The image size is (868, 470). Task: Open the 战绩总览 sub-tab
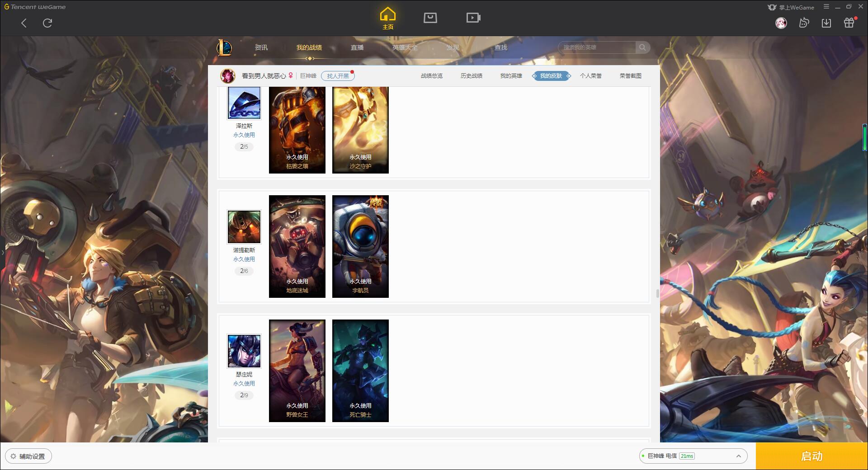click(432, 76)
